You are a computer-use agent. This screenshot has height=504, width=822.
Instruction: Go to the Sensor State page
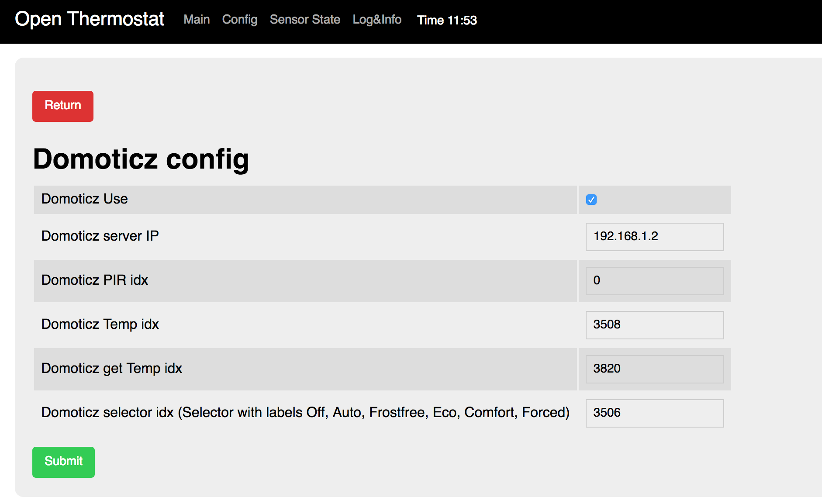pyautogui.click(x=305, y=20)
